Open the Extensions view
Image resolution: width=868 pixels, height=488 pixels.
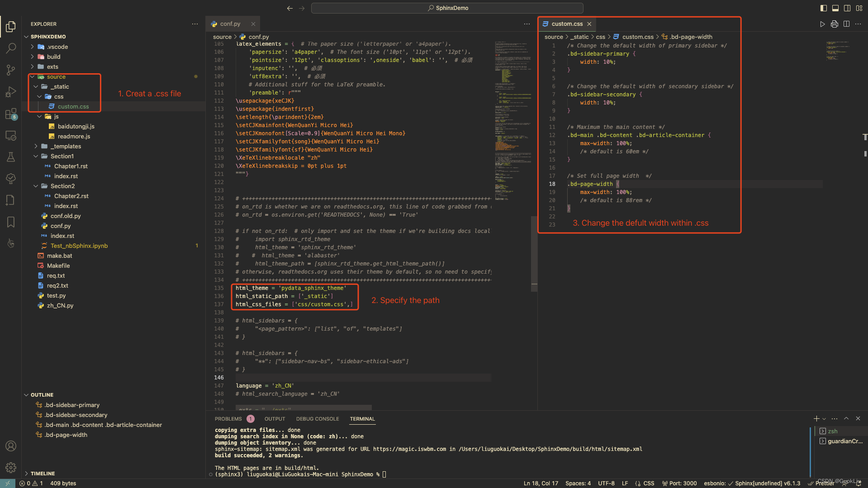coord(10,114)
